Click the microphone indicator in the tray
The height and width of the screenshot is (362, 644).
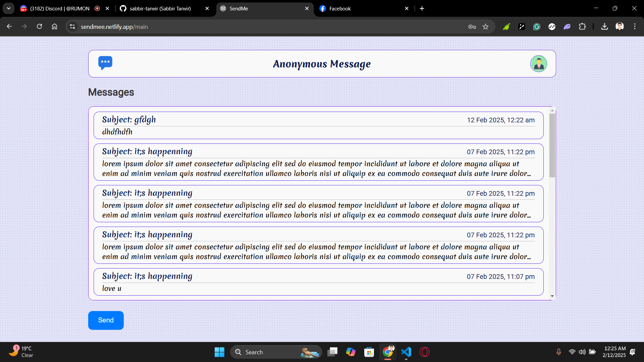[x=559, y=352]
